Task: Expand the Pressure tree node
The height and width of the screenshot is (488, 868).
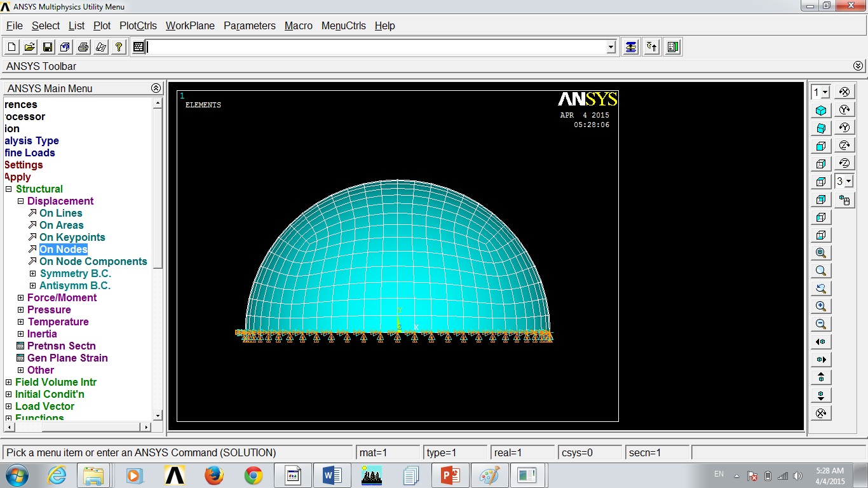Action: coord(20,310)
